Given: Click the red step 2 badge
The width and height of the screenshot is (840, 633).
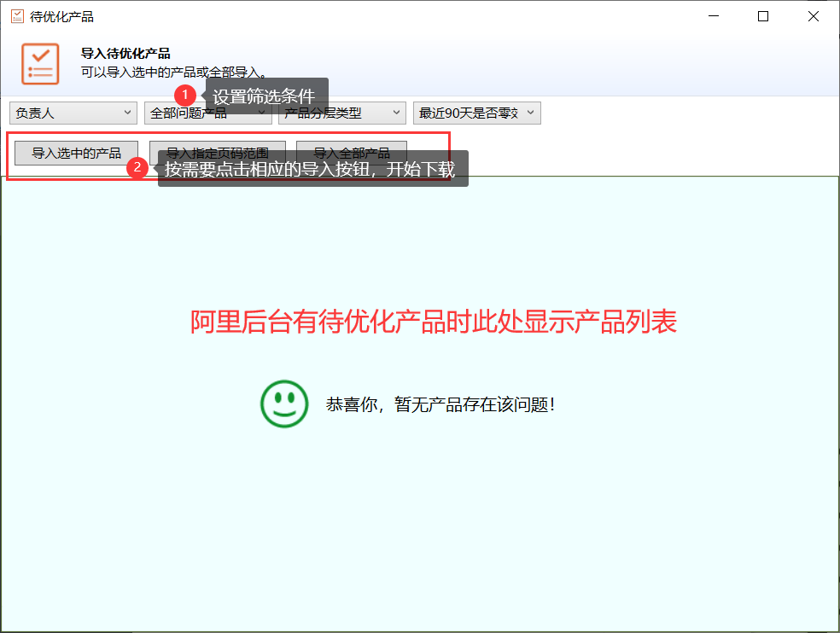Looking at the screenshot, I should [138, 167].
